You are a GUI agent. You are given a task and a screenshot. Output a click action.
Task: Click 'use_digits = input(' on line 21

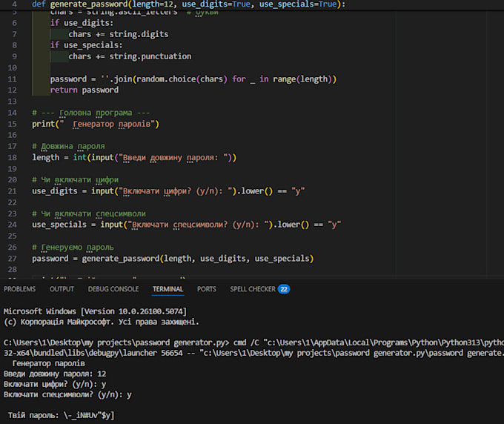[x=75, y=191]
